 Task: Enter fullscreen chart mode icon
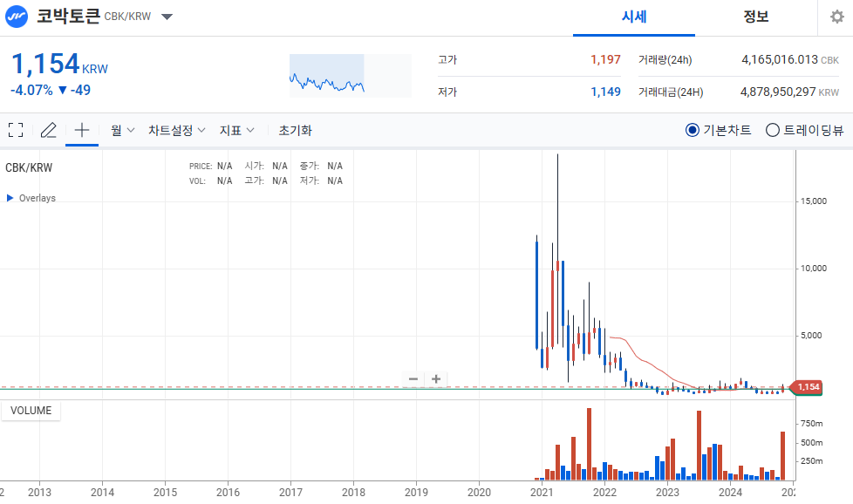tap(16, 130)
